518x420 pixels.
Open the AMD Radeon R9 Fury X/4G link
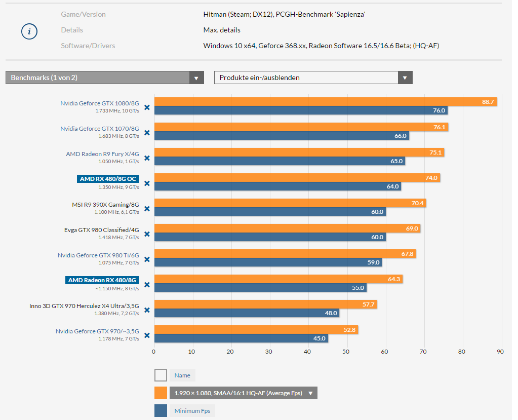(102, 154)
